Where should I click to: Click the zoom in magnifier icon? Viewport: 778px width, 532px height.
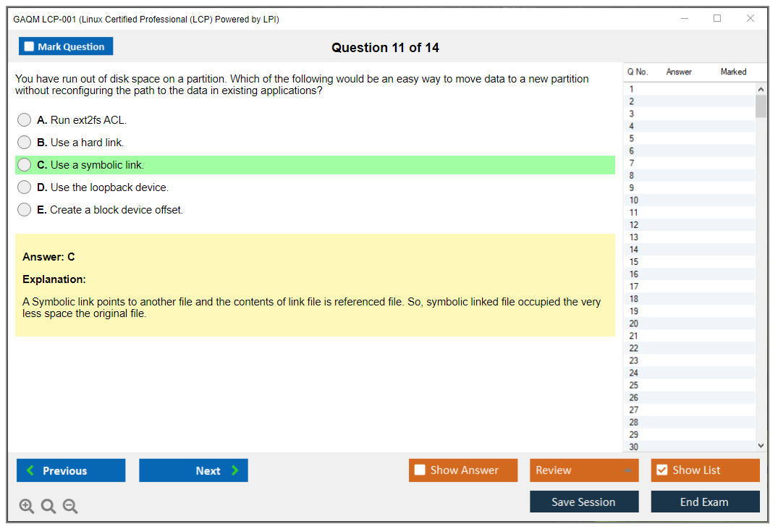(x=27, y=506)
